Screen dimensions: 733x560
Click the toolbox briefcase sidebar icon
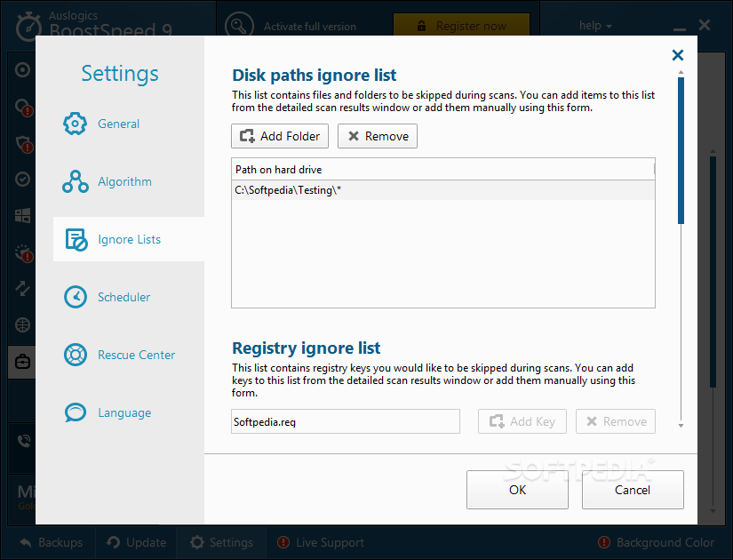pos(22,362)
